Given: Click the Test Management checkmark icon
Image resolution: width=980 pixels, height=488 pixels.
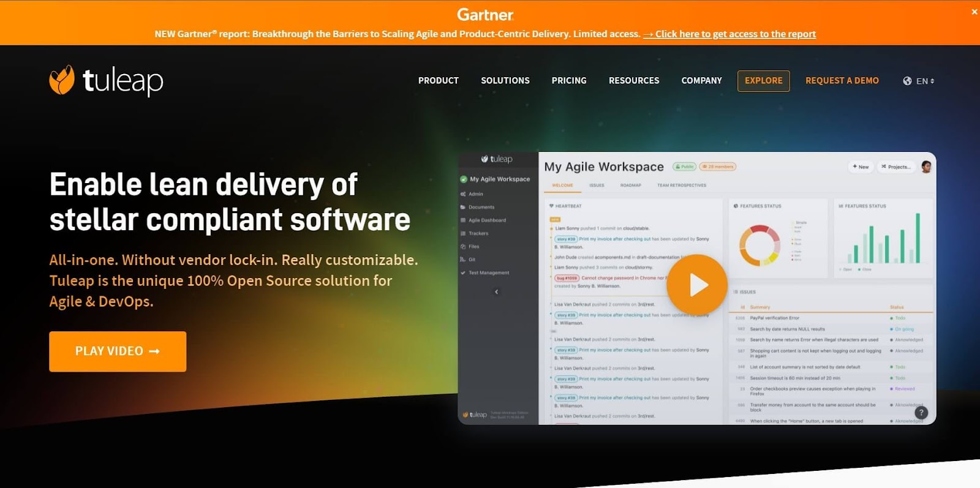Looking at the screenshot, I should click(463, 273).
